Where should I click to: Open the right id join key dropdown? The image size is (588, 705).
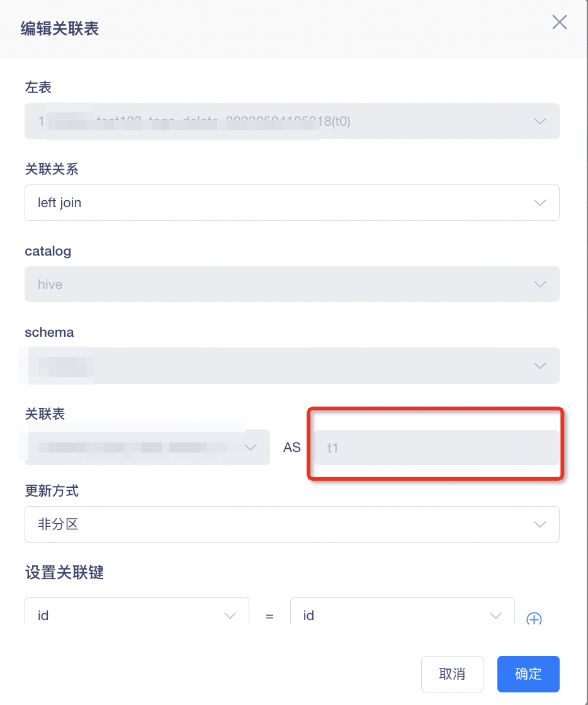pyautogui.click(x=402, y=612)
